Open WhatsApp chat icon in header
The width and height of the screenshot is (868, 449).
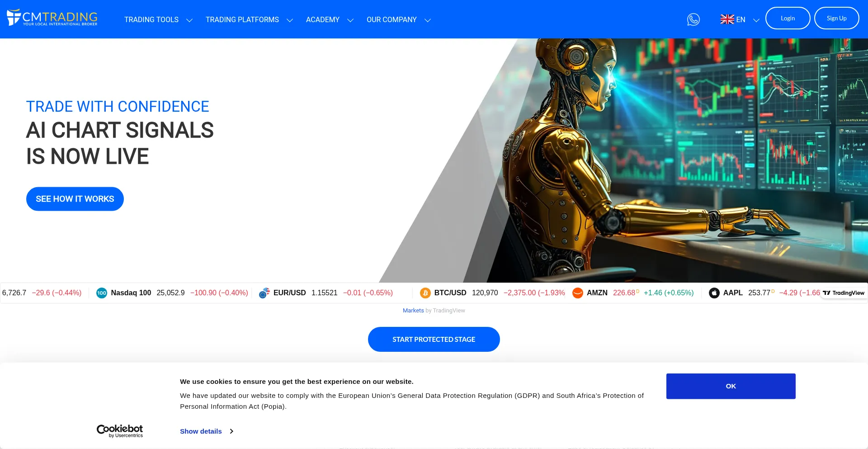tap(693, 19)
